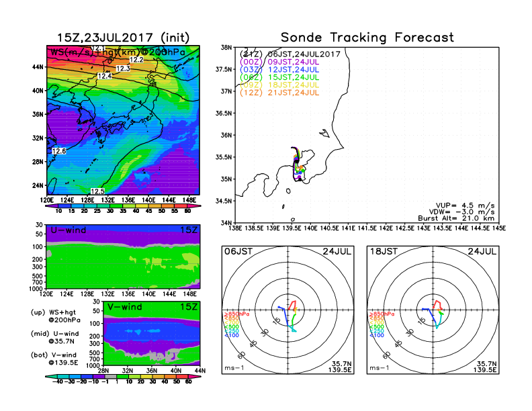Select the '(21Z) 06JST,24JUL2017' legend entry
Viewport: 532px width, 411px height.
click(290, 54)
